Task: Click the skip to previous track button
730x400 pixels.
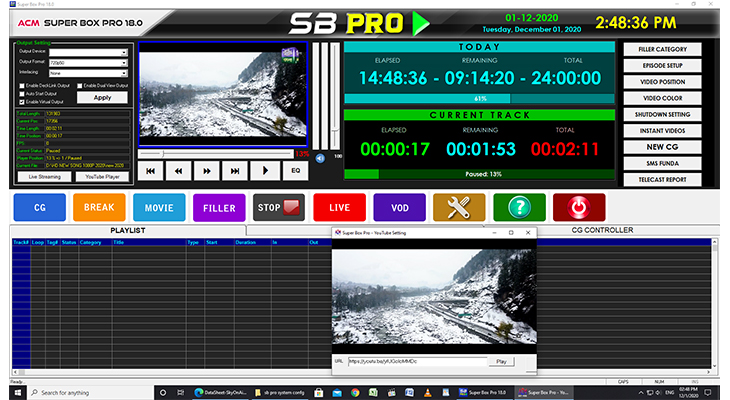Action: click(x=153, y=171)
